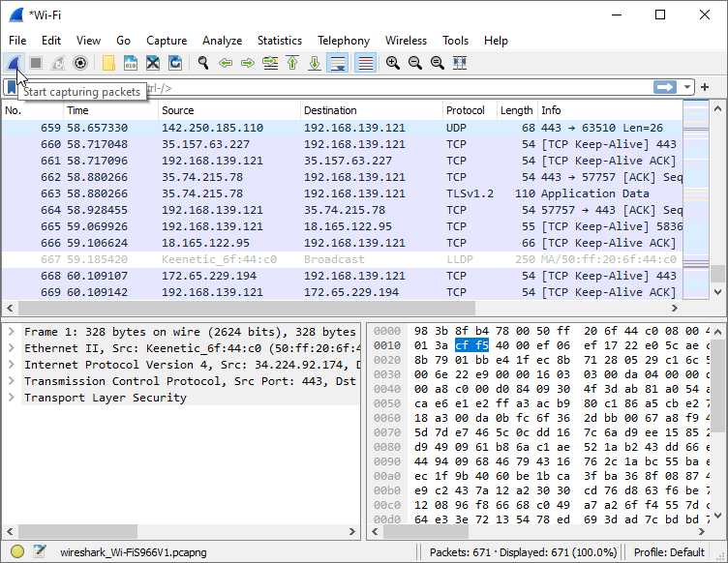Click the Reload capture file icon
The height and width of the screenshot is (563, 728).
coord(175,63)
